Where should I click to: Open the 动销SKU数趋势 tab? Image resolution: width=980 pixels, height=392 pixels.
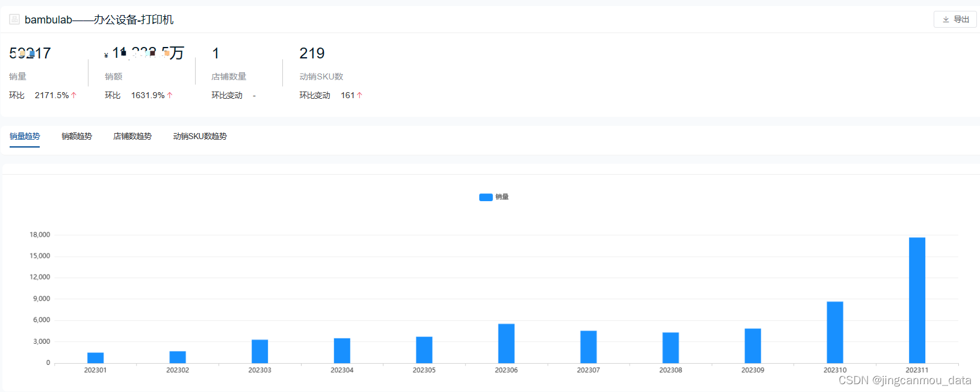coord(200,136)
